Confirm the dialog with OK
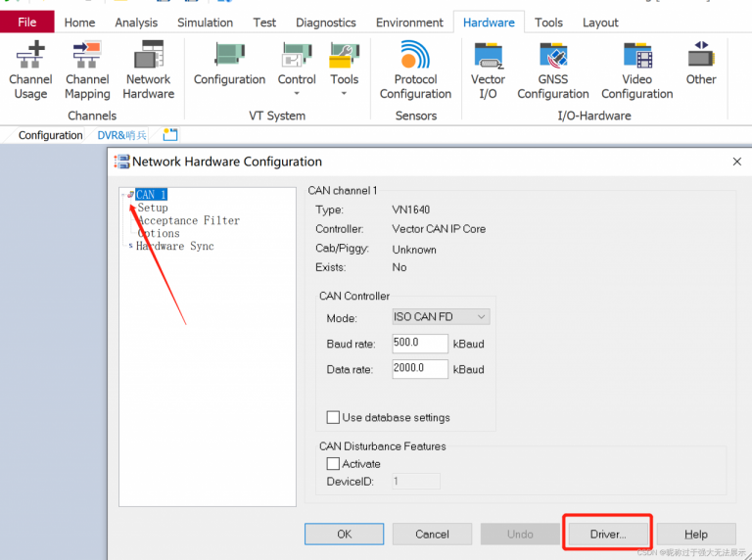 point(344,535)
